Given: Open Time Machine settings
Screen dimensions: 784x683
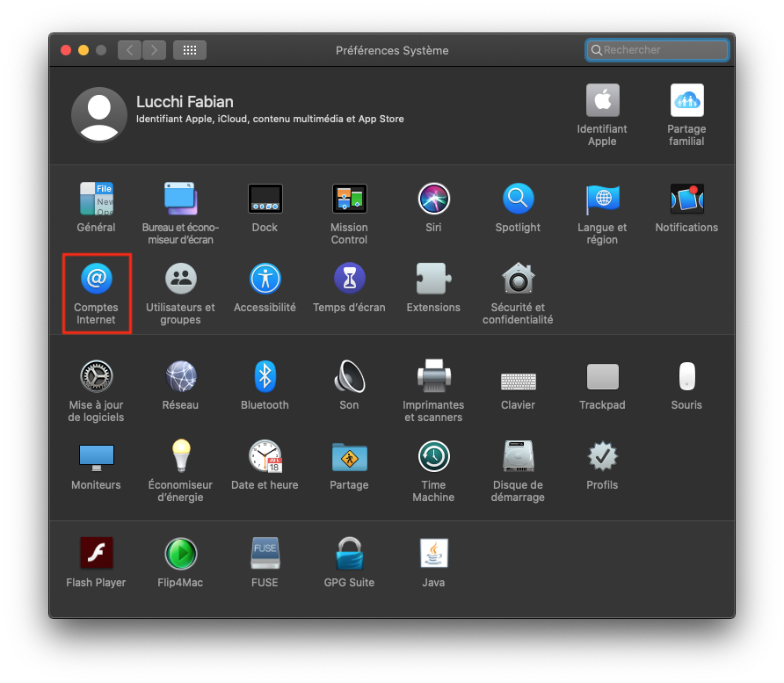Looking at the screenshot, I should 433,457.
